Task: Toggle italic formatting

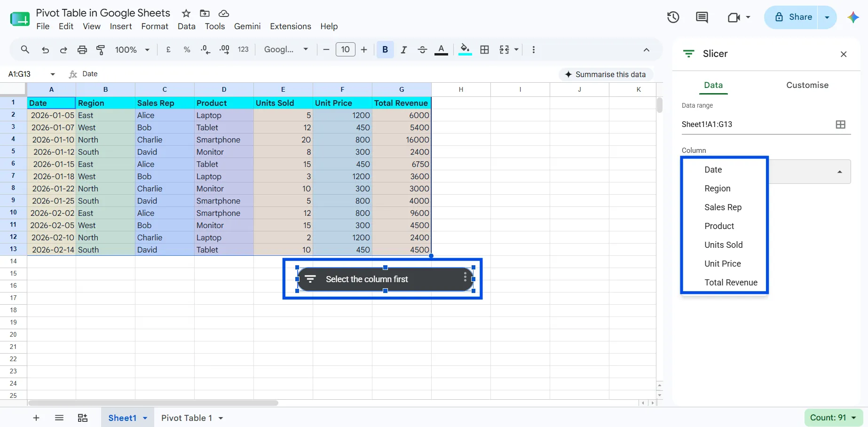Action: 403,49
